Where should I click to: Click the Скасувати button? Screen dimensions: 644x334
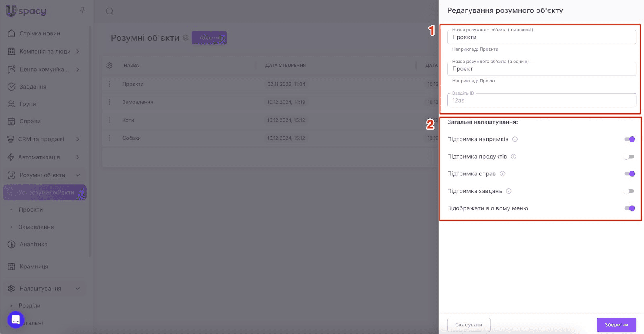coord(469,325)
